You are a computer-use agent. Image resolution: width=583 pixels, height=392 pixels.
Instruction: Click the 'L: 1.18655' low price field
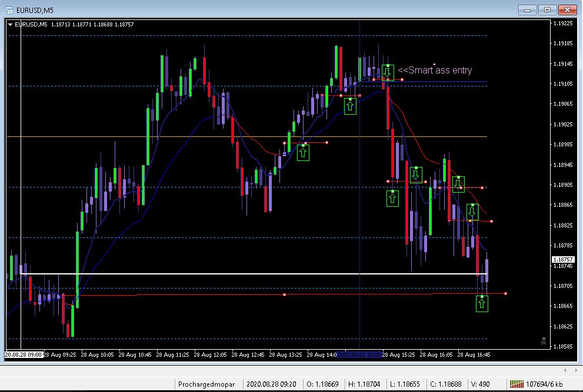click(405, 384)
